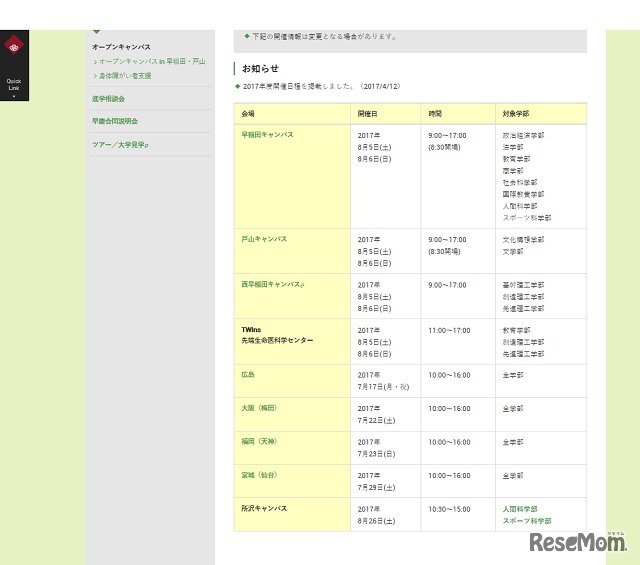The height and width of the screenshot is (565, 640).
Task: Select 進学相談会 in sidebar menu
Action: coord(108,98)
